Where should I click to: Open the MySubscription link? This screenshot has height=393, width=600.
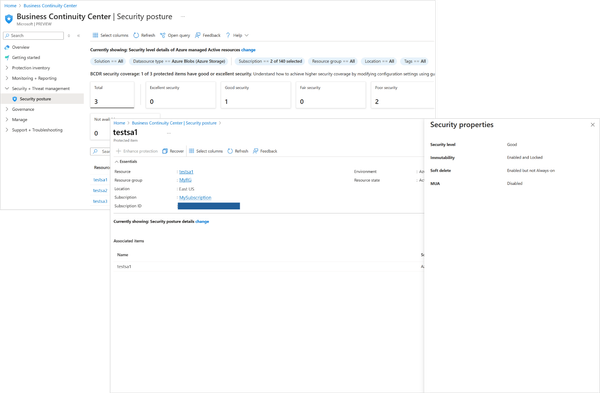195,197
